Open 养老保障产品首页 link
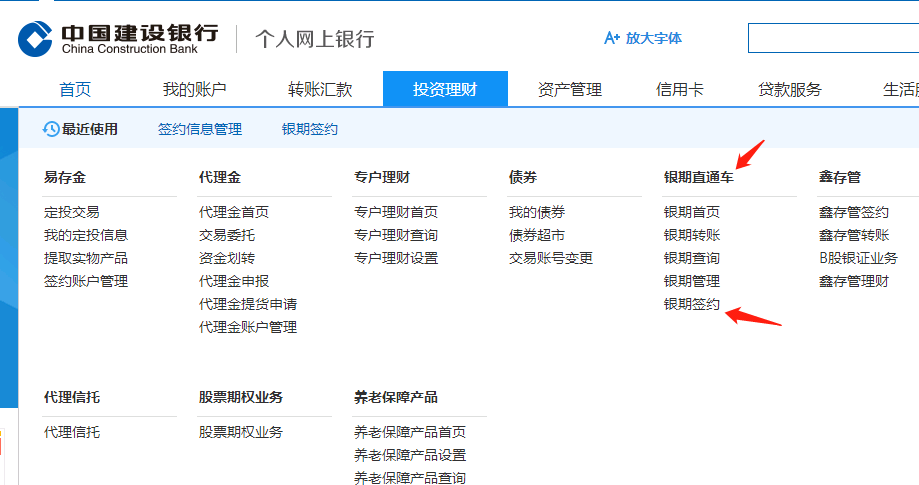 coord(410,432)
